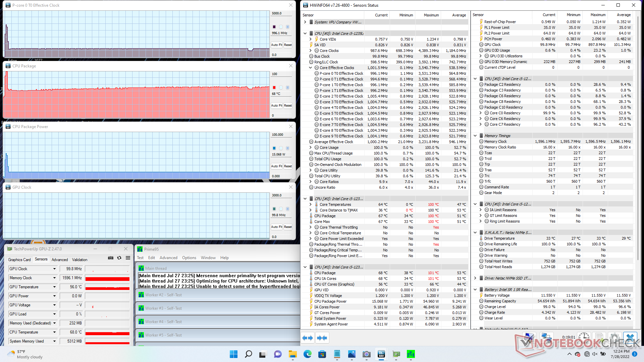This screenshot has width=644, height=362.
Task: Collapse the Core Effective Clocks tree node
Action: click(310, 68)
